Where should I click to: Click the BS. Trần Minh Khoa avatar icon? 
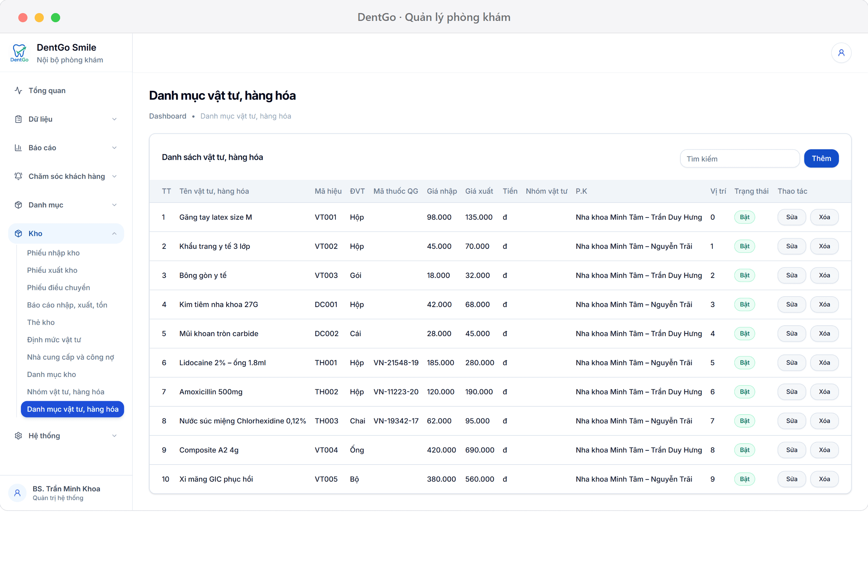coord(17,493)
